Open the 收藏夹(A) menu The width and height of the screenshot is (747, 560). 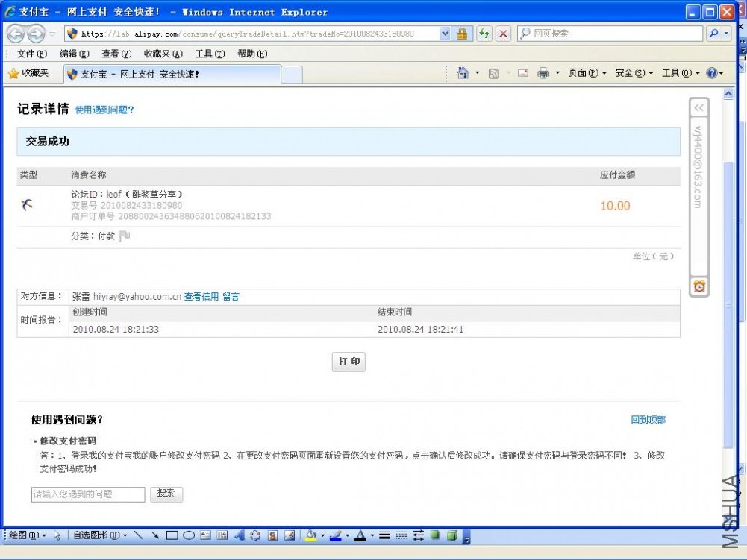coord(163,54)
